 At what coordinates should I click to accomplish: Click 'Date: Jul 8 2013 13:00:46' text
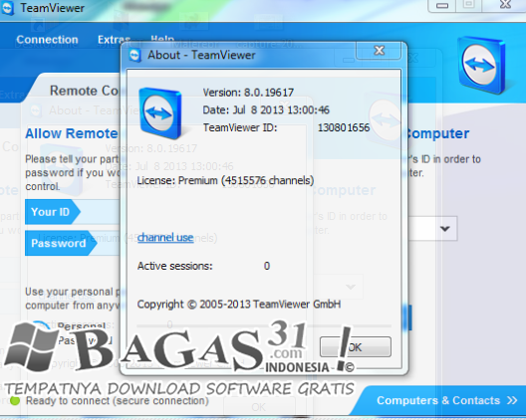click(x=266, y=109)
